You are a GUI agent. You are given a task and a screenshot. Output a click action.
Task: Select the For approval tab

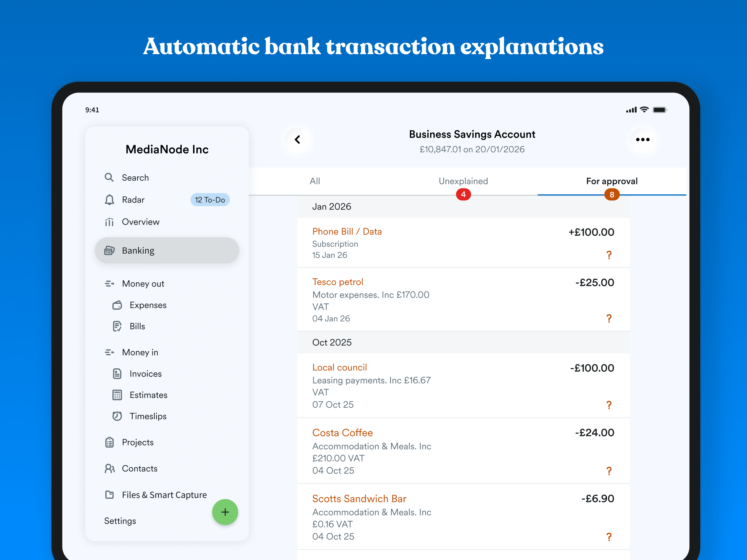(x=612, y=181)
